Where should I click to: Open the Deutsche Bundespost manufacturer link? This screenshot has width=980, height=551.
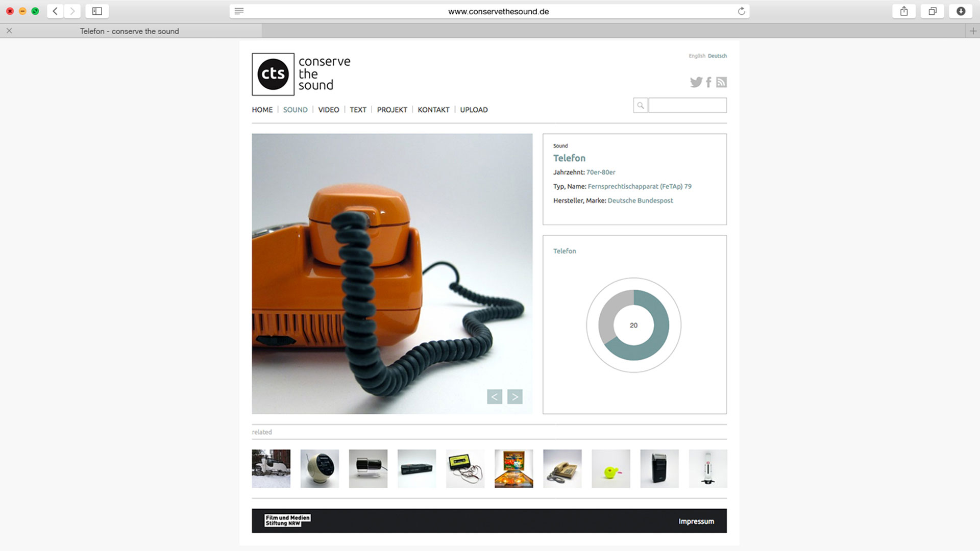click(x=640, y=201)
